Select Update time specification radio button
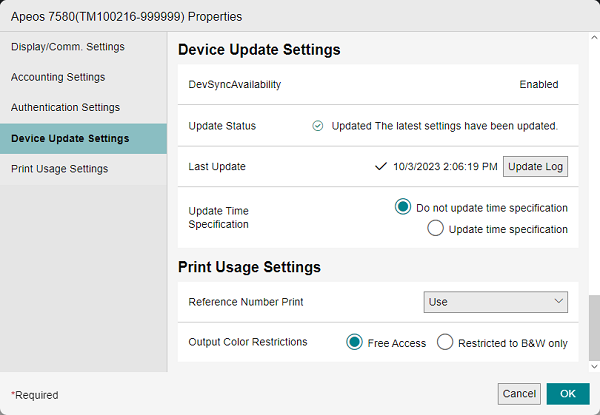Screen dimensions: 600x415 435,228
